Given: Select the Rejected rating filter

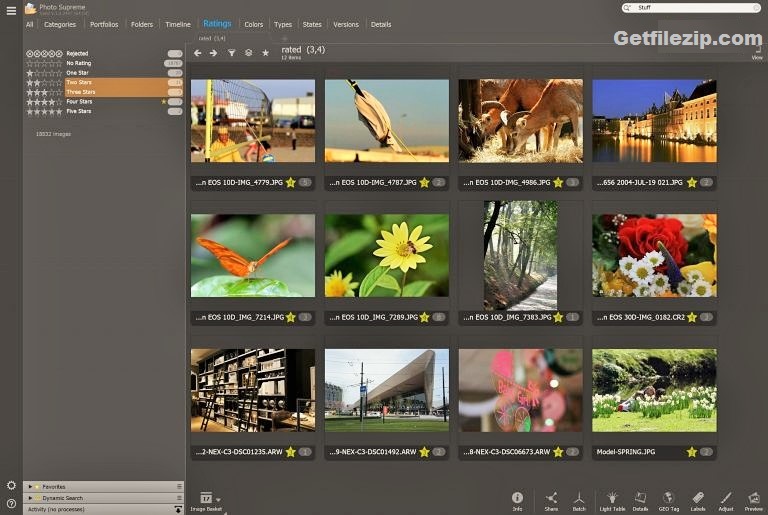Looking at the screenshot, I should pos(77,53).
